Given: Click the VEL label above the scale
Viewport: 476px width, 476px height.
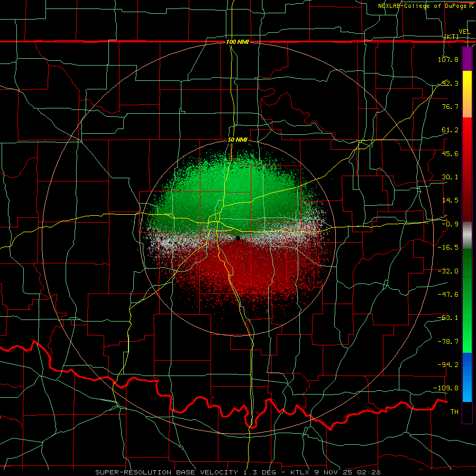Looking at the screenshot, I should (x=464, y=32).
